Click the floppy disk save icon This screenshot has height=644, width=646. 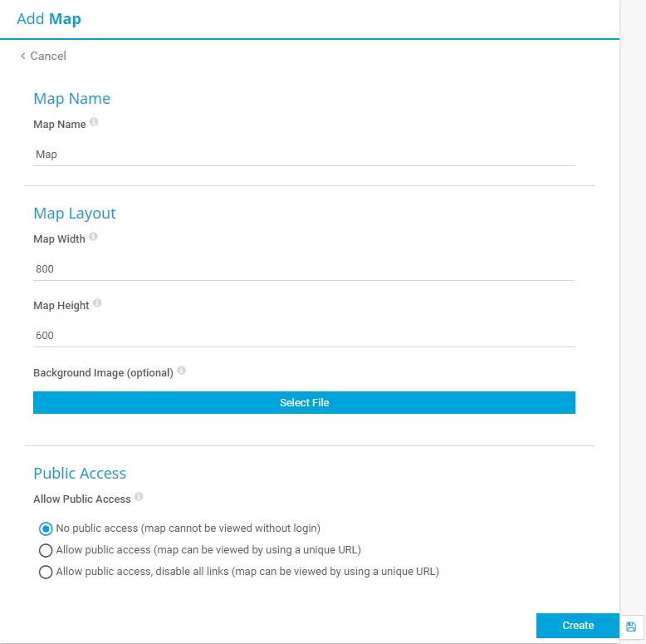(x=631, y=627)
